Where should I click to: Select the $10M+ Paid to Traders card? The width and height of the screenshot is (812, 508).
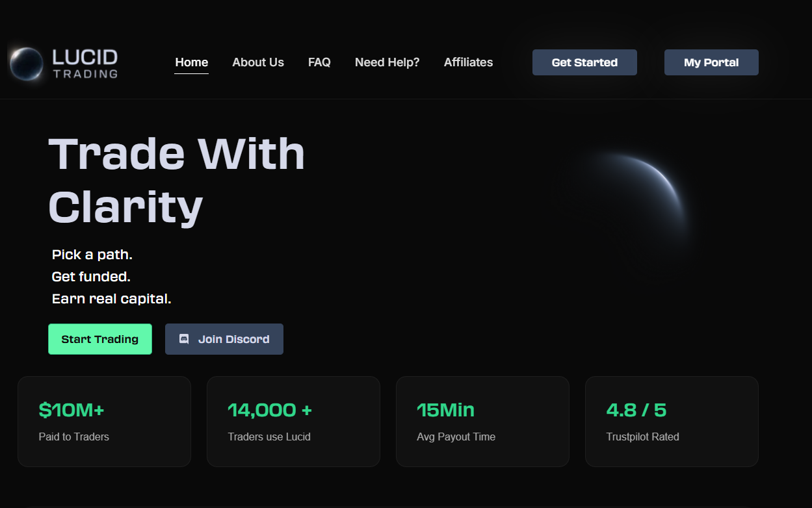(x=104, y=422)
